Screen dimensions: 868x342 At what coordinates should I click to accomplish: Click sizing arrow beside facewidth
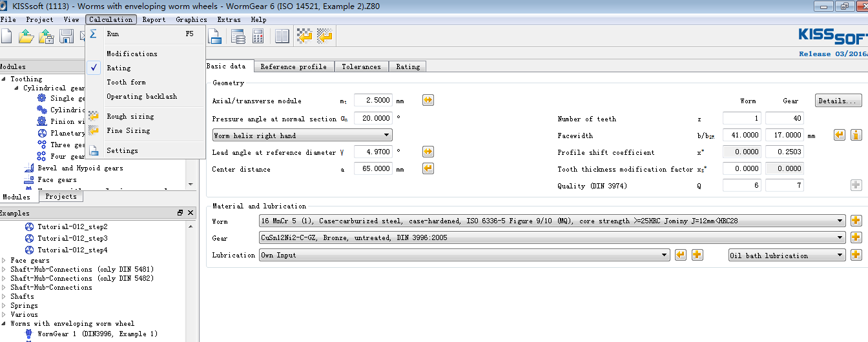pos(839,135)
